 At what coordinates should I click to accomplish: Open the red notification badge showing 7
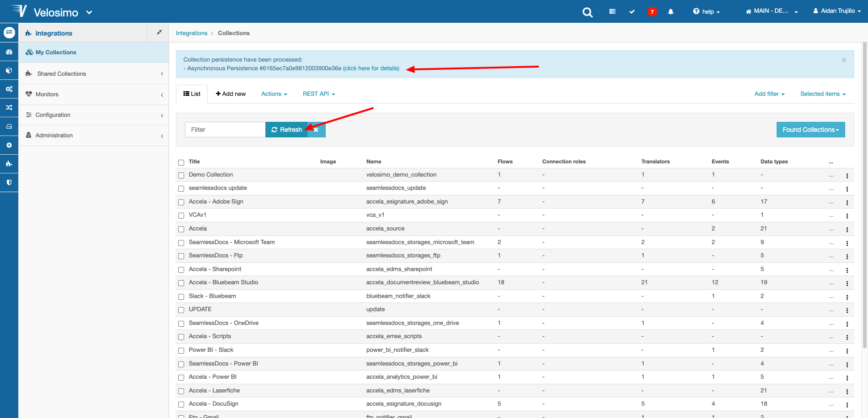[x=652, y=12]
